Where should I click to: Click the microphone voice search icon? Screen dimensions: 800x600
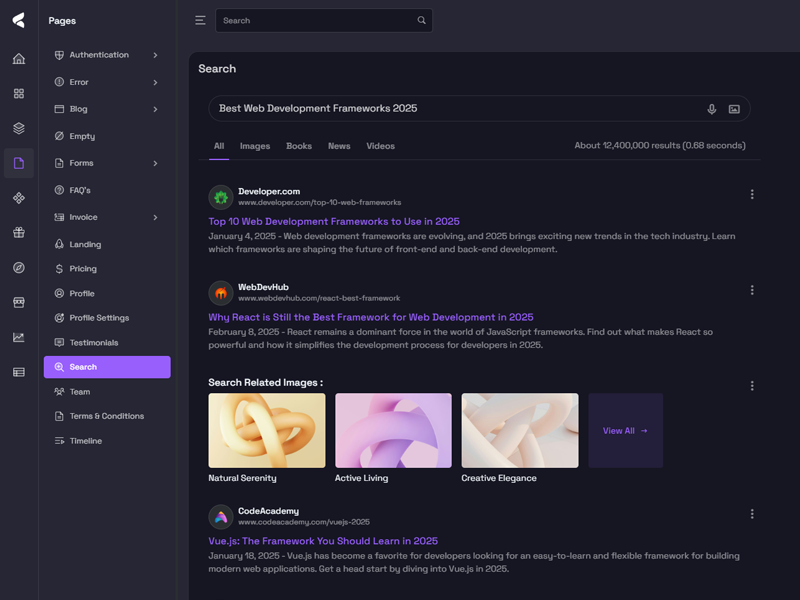coord(712,109)
